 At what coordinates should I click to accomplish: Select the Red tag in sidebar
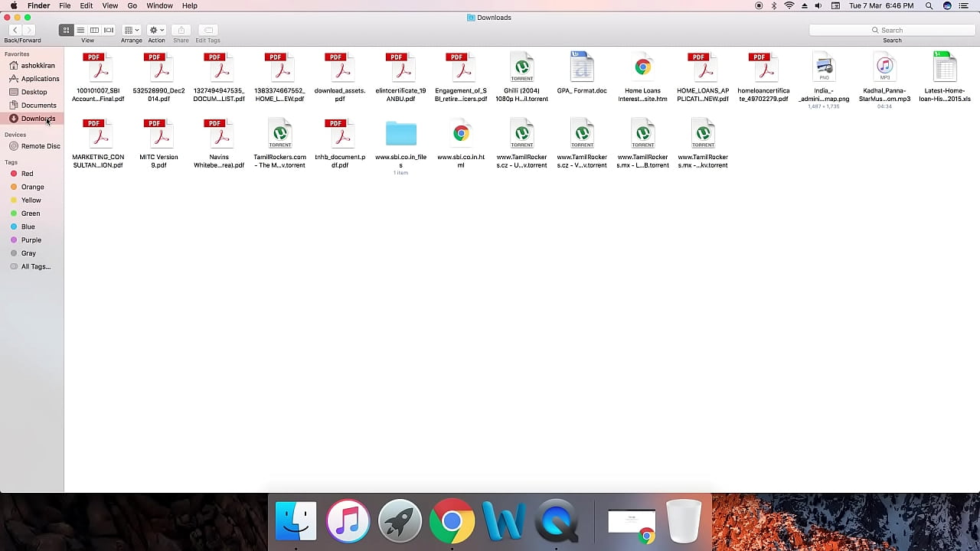tap(27, 174)
